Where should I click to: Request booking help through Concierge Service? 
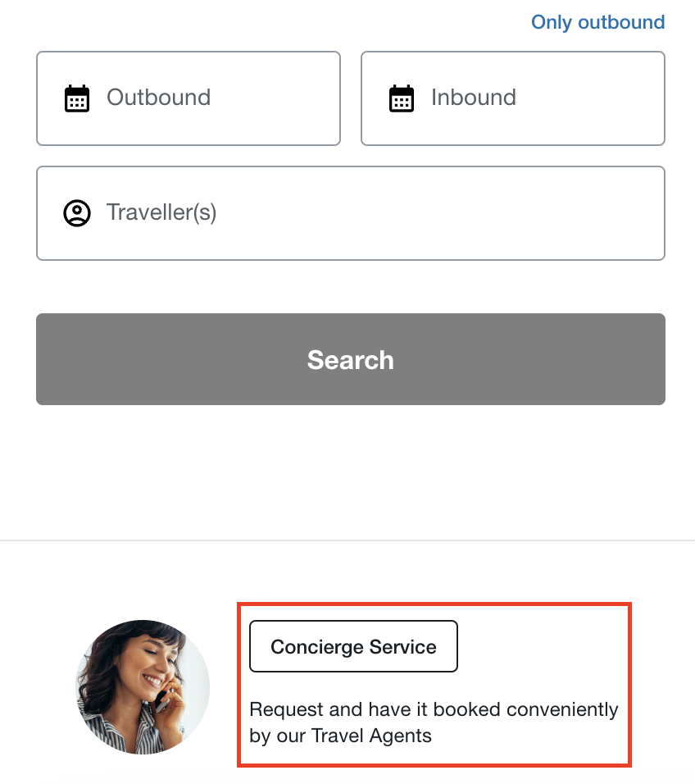click(353, 646)
